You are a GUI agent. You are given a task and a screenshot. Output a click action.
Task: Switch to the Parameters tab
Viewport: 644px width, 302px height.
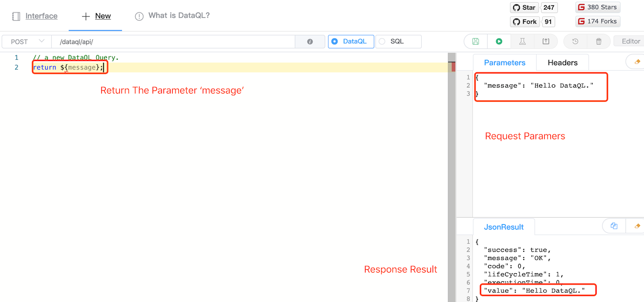tap(505, 63)
